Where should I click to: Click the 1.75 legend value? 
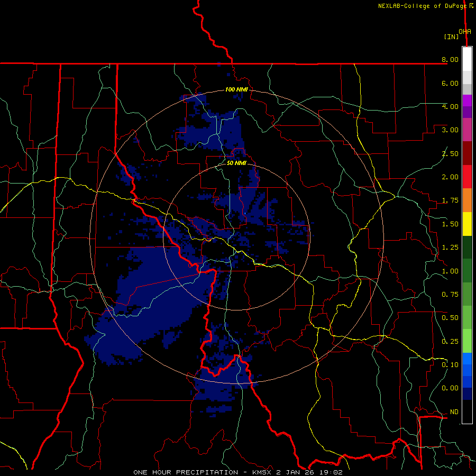[x=450, y=200]
